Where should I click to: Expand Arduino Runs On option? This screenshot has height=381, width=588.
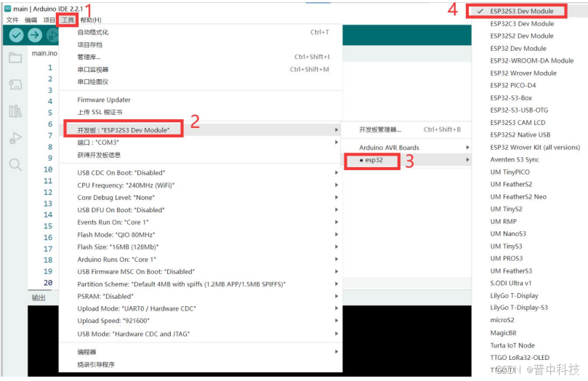tap(201, 260)
